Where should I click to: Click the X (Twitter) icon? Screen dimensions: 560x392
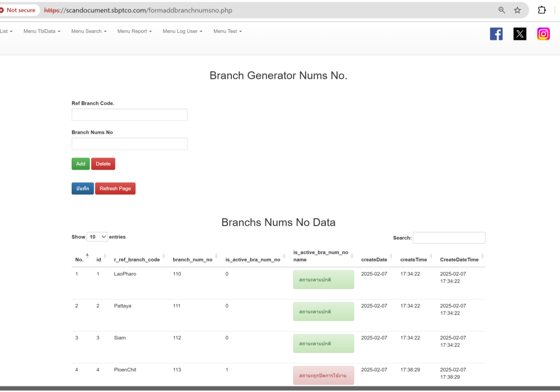pos(520,34)
